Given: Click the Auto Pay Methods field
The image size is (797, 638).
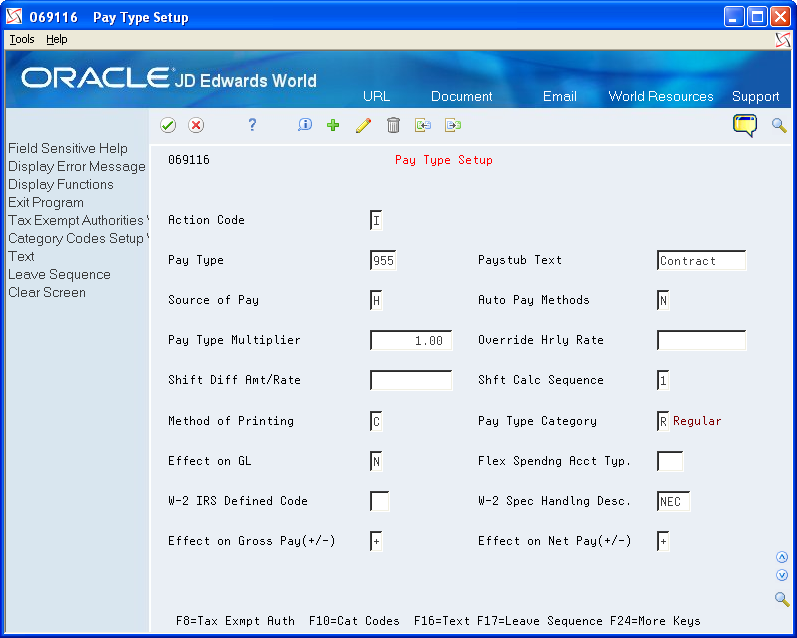Looking at the screenshot, I should tap(663, 300).
